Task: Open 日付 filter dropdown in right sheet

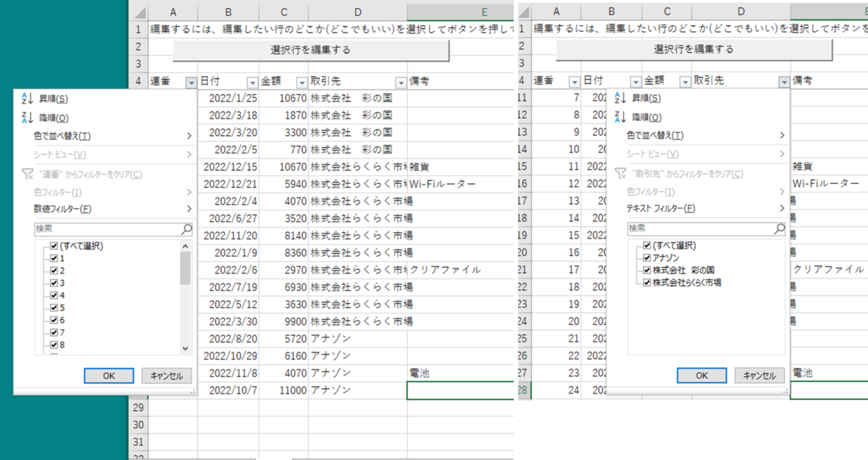Action: 636,82
